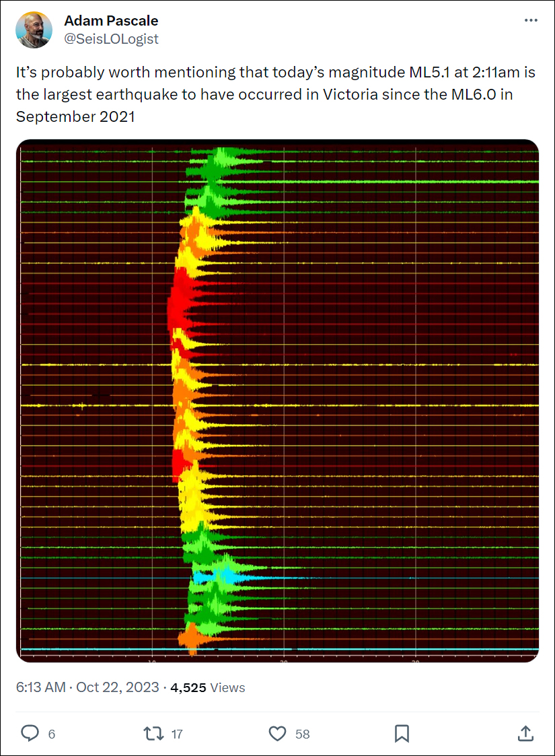The image size is (555, 756).
Task: Select the tweet text about ML5.1 earthquake
Action: click(276, 94)
